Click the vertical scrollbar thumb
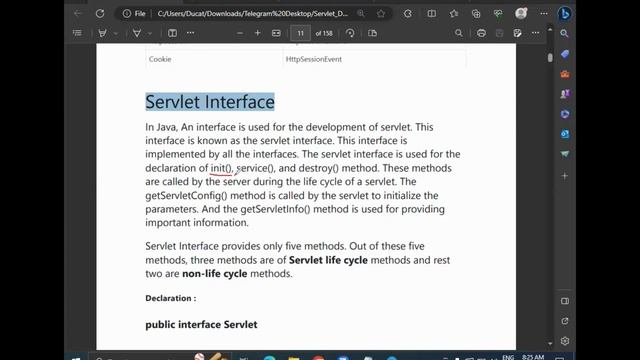This screenshot has width=640, height=360. (550, 58)
